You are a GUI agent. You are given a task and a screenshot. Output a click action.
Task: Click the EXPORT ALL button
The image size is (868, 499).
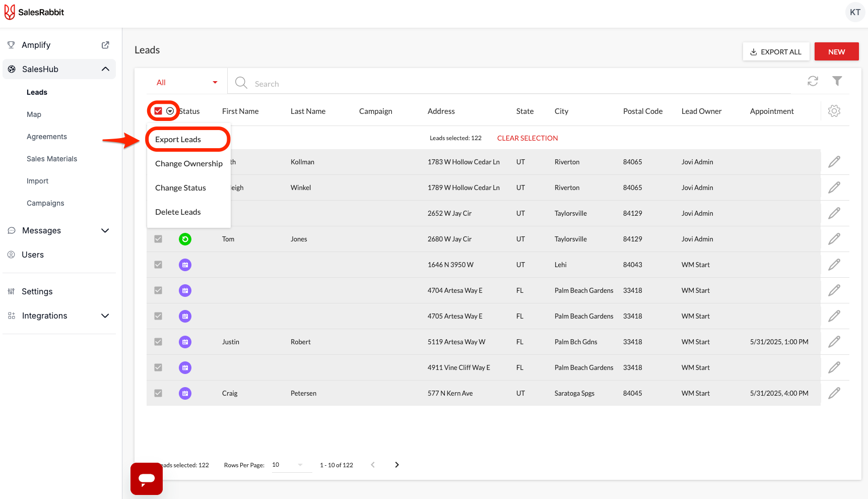pyautogui.click(x=776, y=51)
